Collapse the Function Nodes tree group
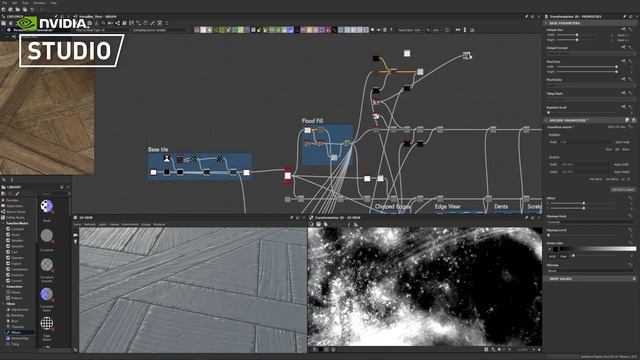640x360 pixels. tap(4, 223)
